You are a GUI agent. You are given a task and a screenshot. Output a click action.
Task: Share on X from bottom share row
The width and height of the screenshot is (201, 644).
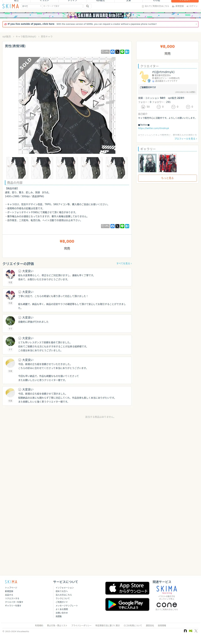(117, 226)
